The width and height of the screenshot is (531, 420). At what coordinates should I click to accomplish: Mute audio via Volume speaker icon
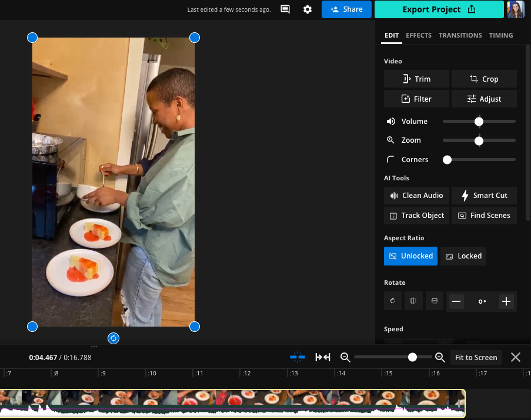tap(391, 122)
